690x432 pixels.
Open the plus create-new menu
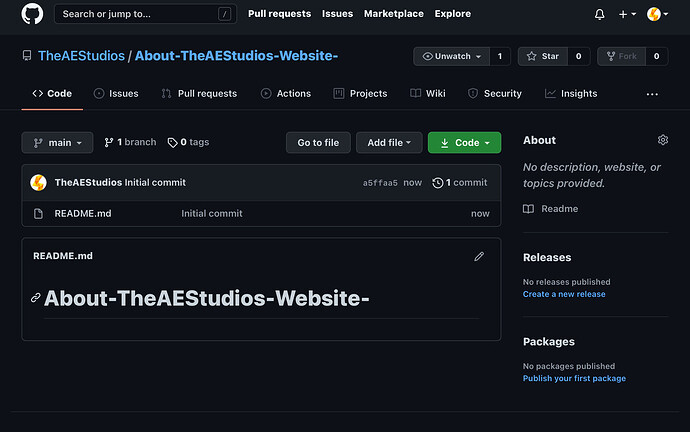[627, 14]
